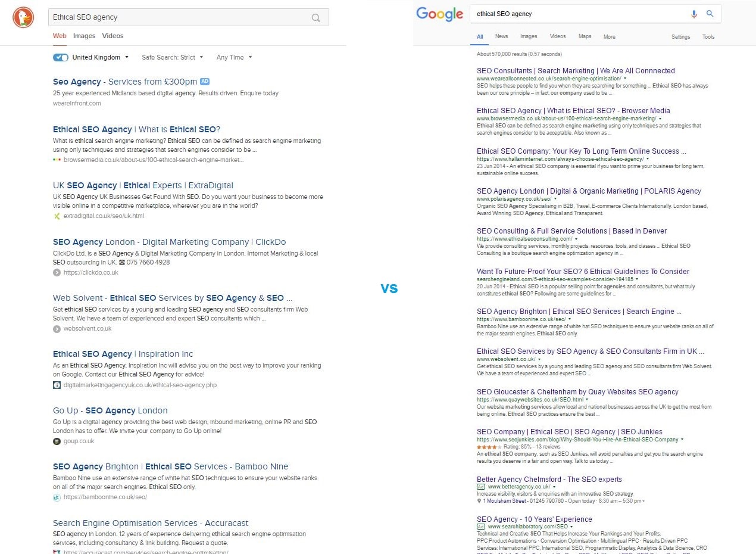
Task: Click the DuckDuckGo search magnifier icon
Action: pyautogui.click(x=316, y=18)
